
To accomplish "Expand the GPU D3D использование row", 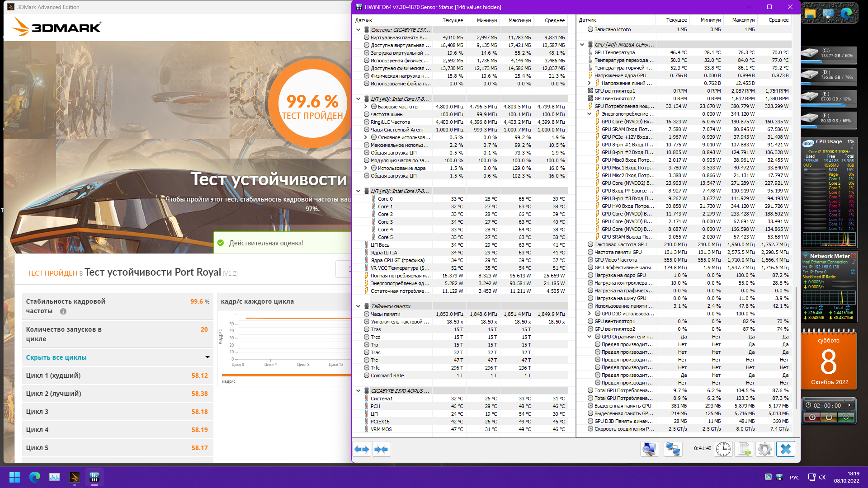I will [590, 314].
